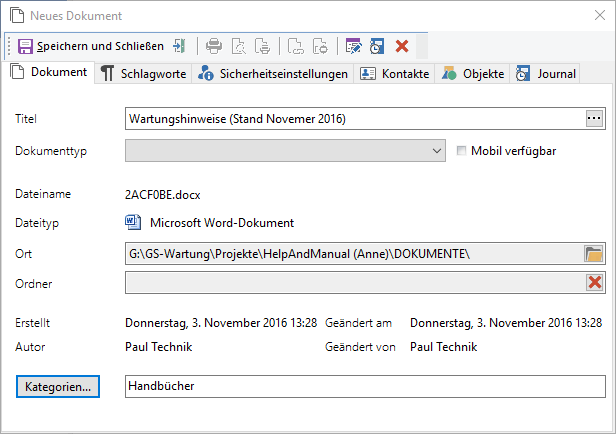Clear Ordner with the red X button

pyautogui.click(x=594, y=282)
